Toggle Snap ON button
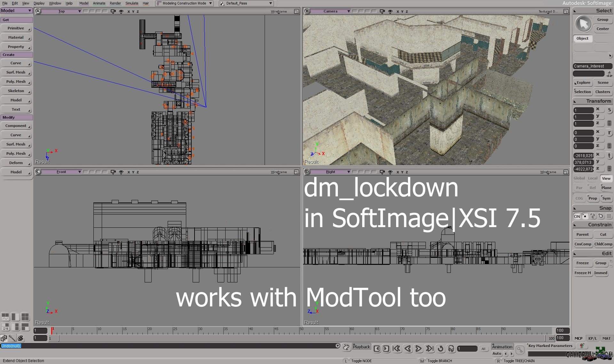Image resolution: width=614 pixels, height=364 pixels. 577,216
